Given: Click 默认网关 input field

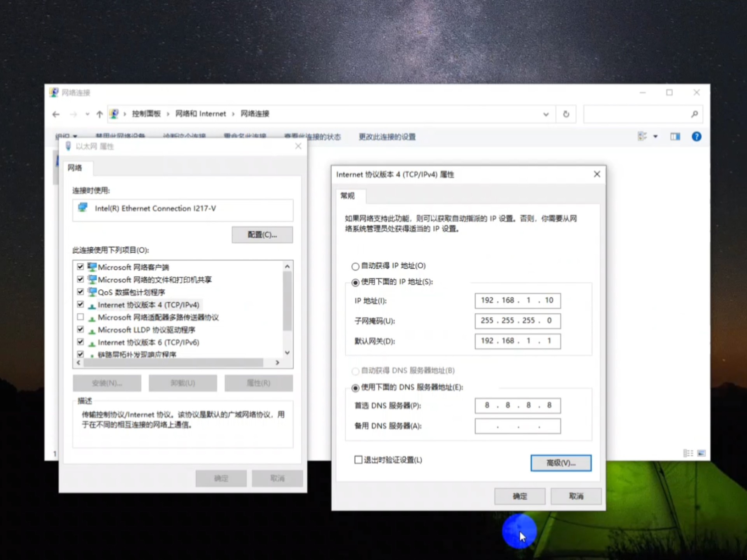Looking at the screenshot, I should coord(517,341).
